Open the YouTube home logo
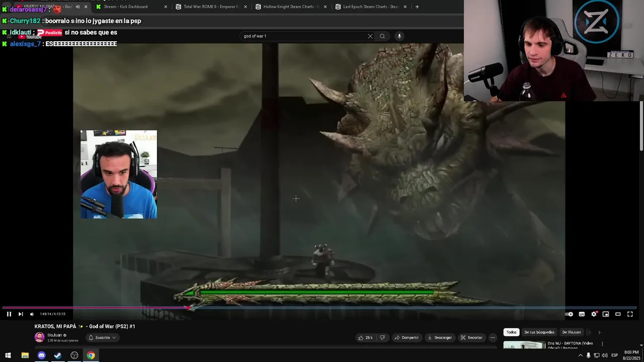644x362 pixels. pos(30,36)
